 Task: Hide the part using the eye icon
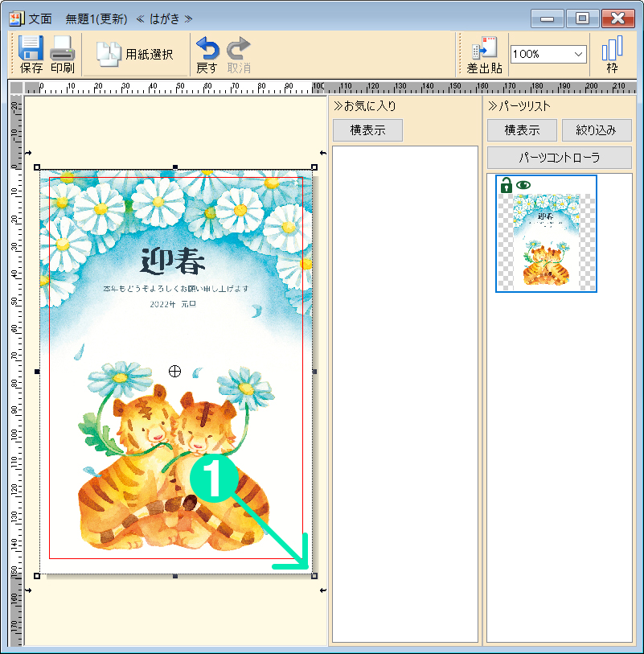click(x=523, y=185)
